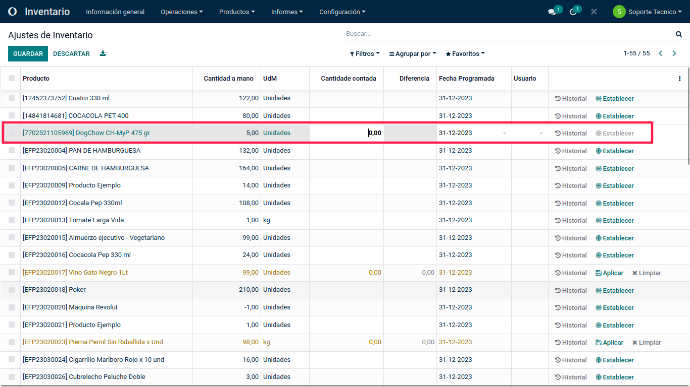Open the Configuración menu

coord(342,12)
